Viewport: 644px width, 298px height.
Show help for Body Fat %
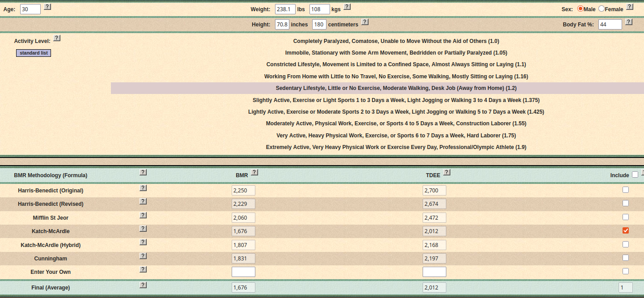pyautogui.click(x=629, y=22)
